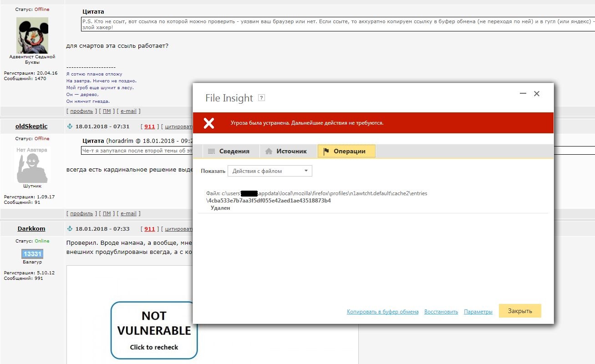Click the quoted Че-т я запутался text box
The width and height of the screenshot is (595, 364).
tap(137, 150)
